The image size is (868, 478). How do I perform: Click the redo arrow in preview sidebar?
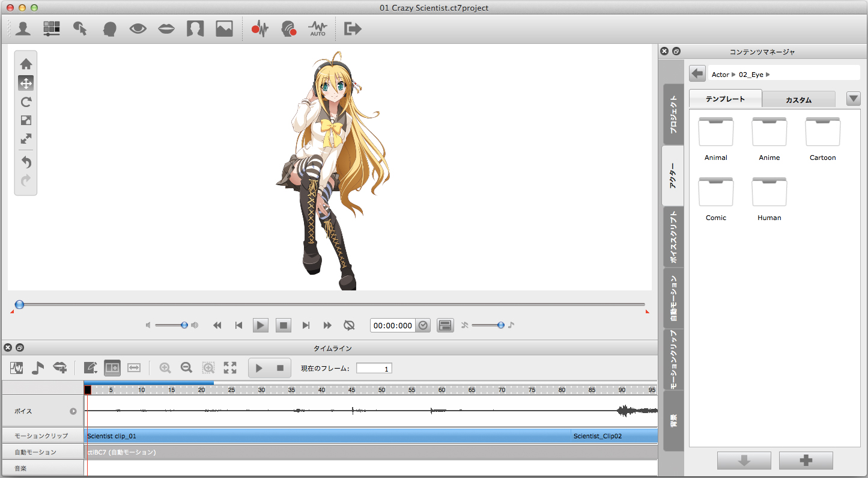tap(26, 180)
